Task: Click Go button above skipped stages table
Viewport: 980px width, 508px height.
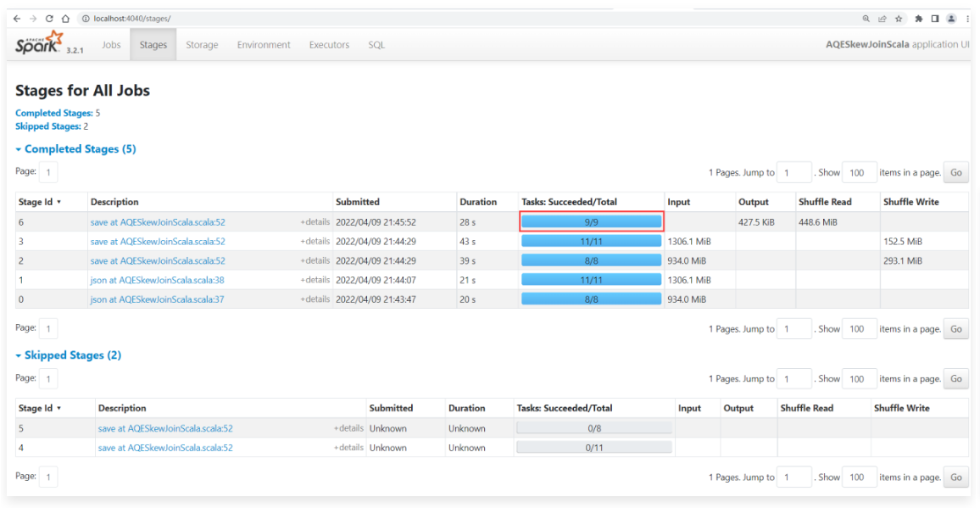Action: 955,378
